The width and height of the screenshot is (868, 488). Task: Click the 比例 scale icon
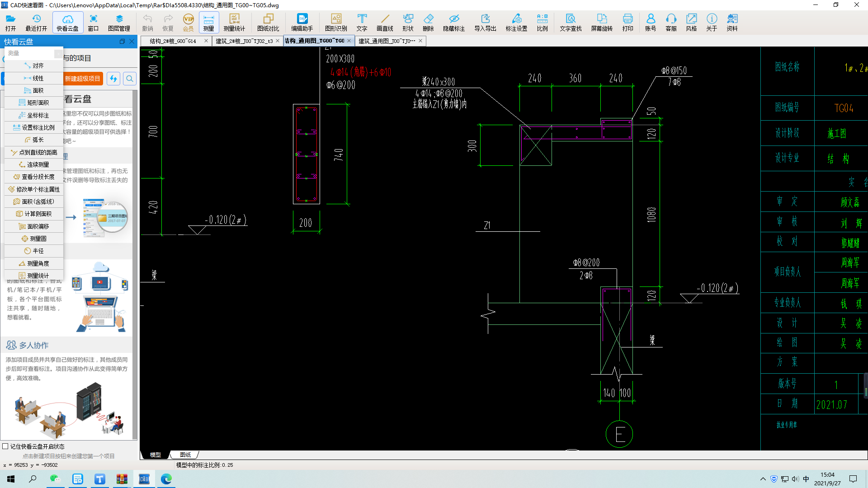click(542, 22)
